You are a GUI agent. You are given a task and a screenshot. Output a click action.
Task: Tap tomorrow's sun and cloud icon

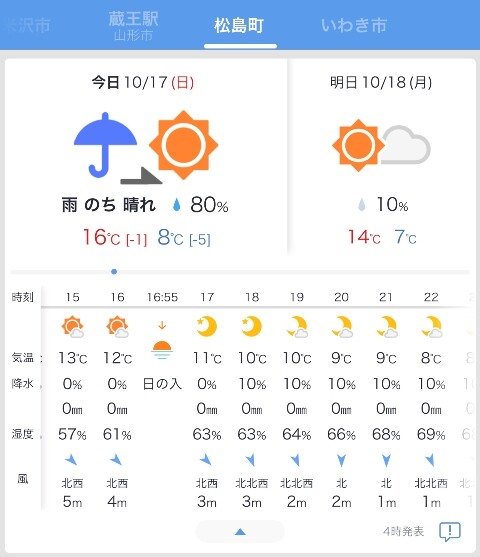click(381, 145)
